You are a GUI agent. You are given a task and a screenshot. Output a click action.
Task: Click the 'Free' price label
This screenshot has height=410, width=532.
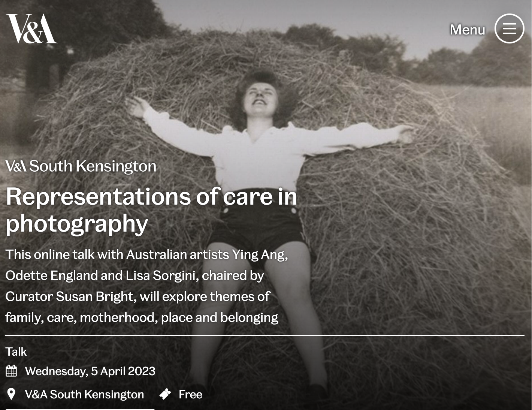(190, 394)
